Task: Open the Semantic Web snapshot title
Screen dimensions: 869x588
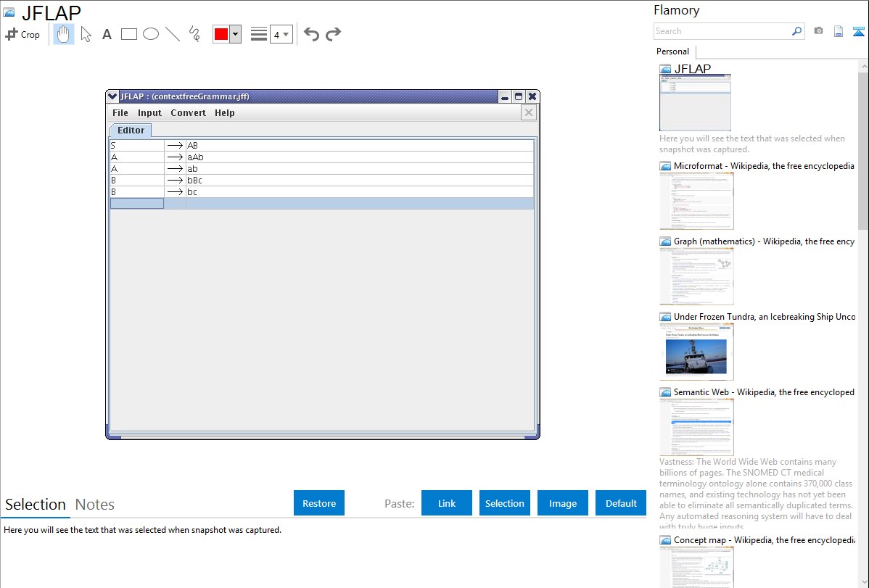Action: tap(764, 392)
